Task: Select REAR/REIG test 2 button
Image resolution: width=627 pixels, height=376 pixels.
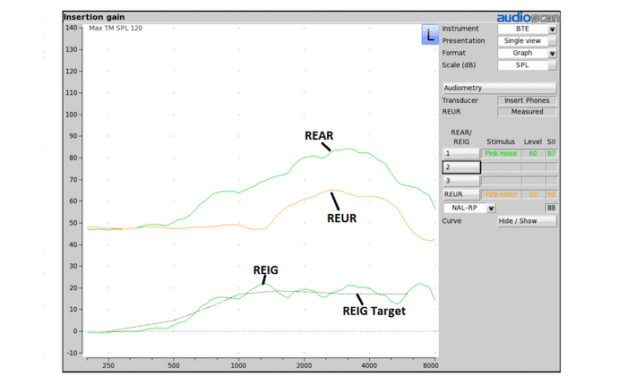Action: coord(461,167)
